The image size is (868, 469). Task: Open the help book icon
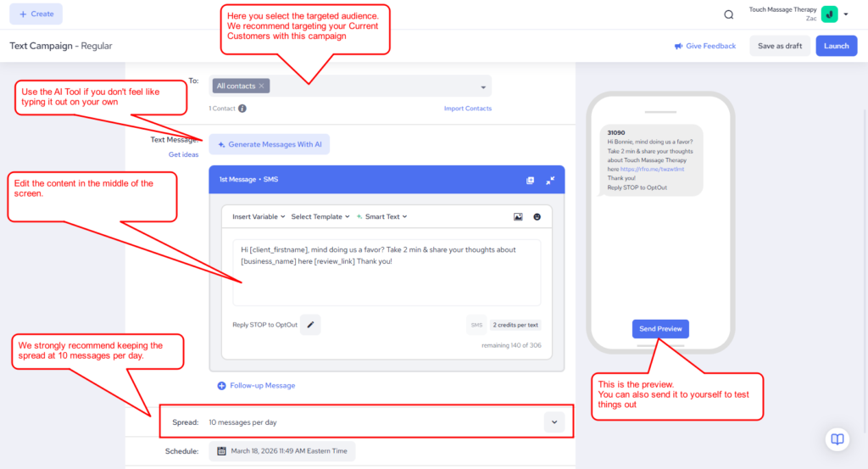click(x=837, y=438)
